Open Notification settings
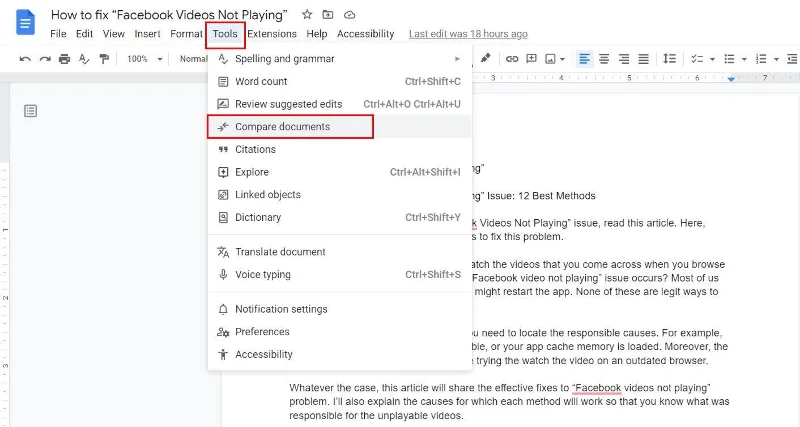Screen dimensions: 800x427 point(339,309)
